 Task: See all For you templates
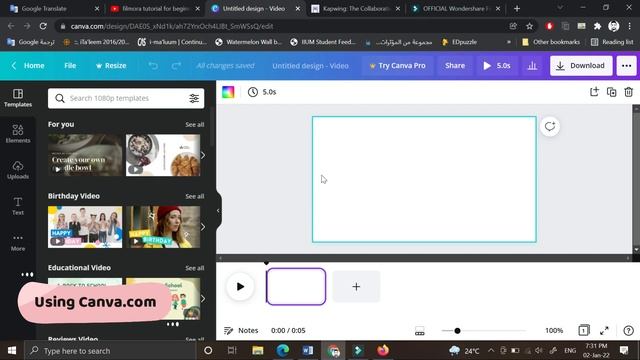coord(195,124)
